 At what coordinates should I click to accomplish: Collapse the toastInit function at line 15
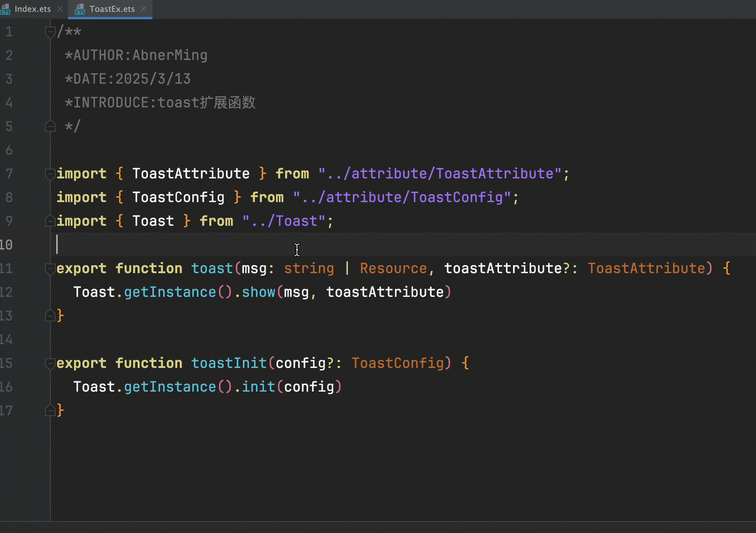pyautogui.click(x=50, y=363)
